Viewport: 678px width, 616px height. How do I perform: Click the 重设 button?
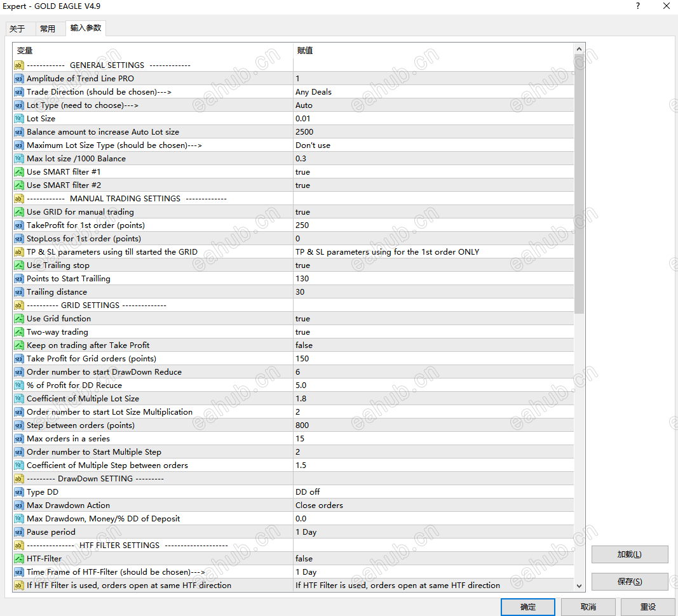pos(647,607)
